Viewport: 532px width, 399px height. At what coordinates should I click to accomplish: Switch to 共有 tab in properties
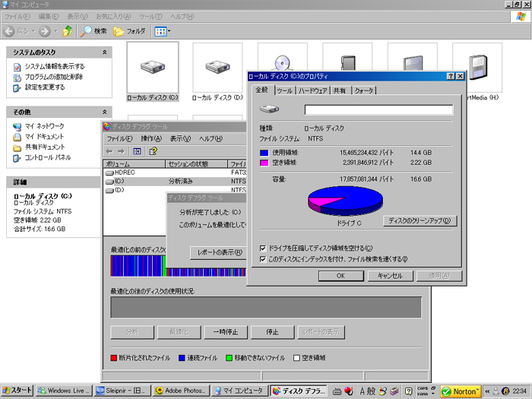(x=340, y=91)
